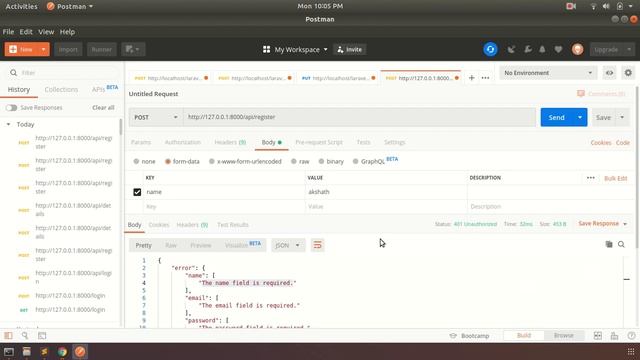Screen dimensions: 640x360
Task: Click the environment quick look eye icon
Action: coord(609,73)
